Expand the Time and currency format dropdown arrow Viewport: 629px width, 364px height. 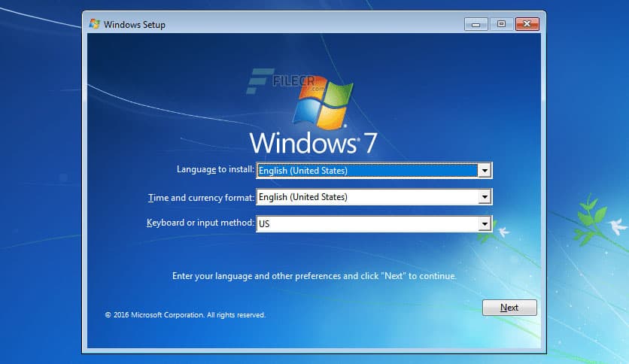[x=485, y=197]
